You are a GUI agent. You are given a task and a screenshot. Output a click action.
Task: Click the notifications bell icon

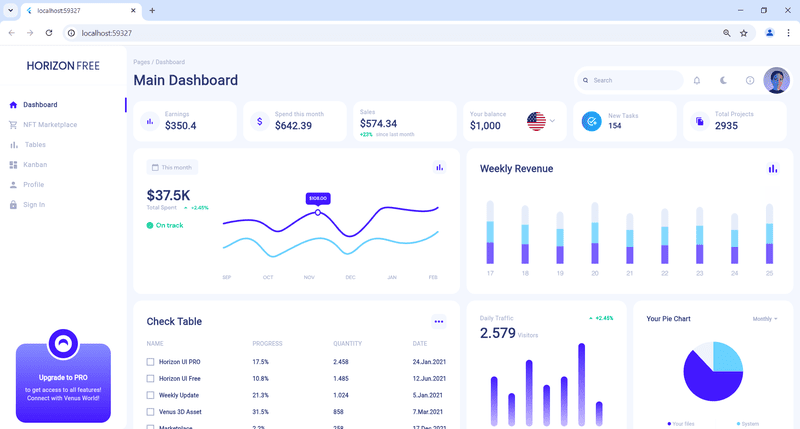[696, 80]
